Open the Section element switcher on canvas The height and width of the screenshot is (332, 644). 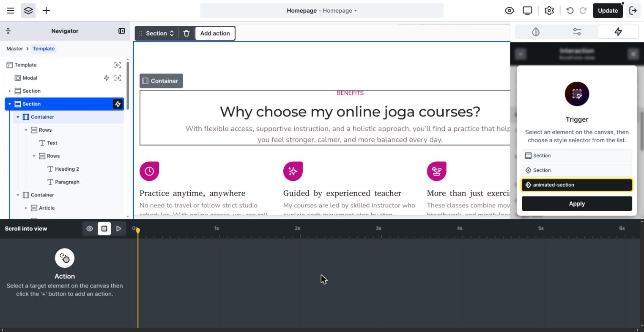pos(160,33)
